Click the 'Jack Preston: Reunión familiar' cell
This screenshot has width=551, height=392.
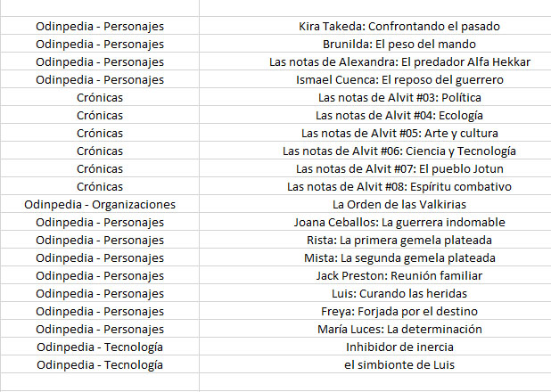coord(399,275)
